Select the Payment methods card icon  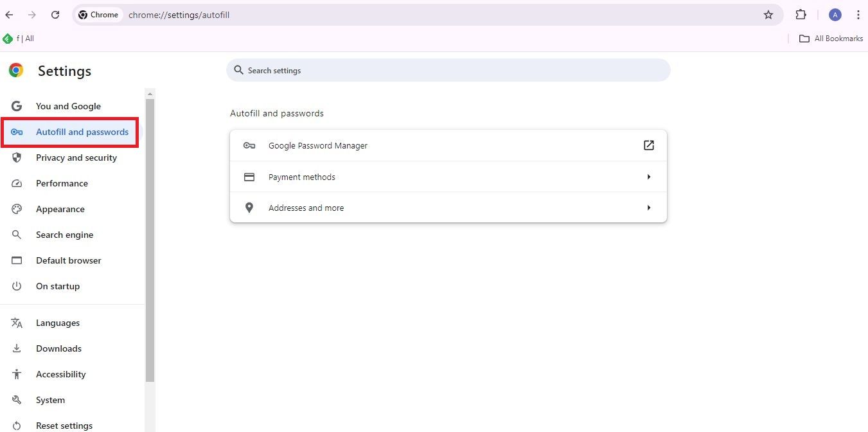coord(249,176)
